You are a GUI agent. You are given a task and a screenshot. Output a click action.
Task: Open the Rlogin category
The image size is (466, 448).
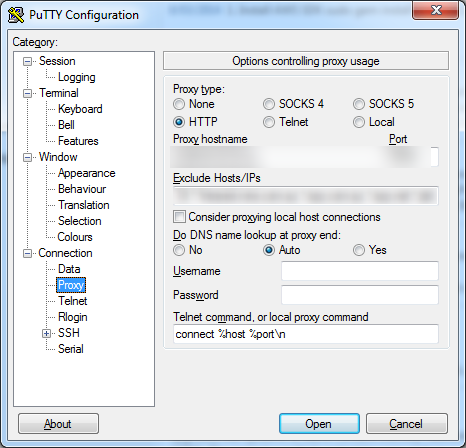(x=73, y=317)
